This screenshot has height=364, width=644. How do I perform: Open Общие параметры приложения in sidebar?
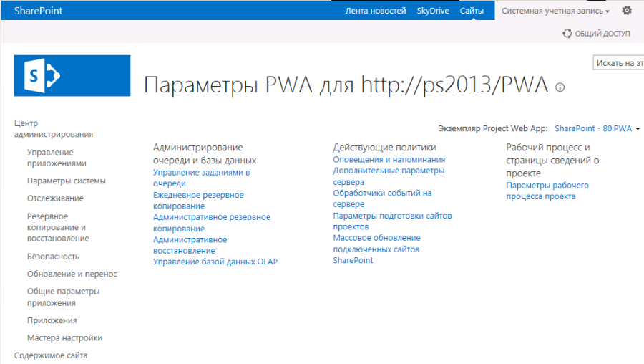[63, 297]
